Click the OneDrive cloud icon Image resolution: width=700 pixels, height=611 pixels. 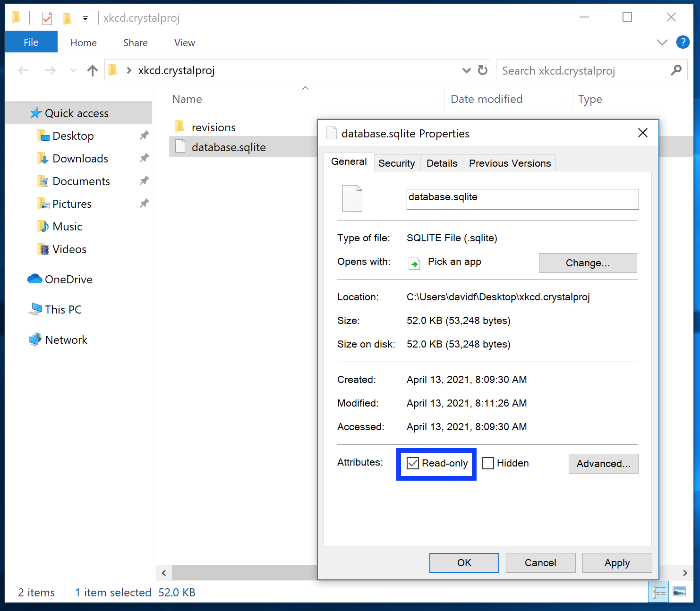(x=35, y=279)
